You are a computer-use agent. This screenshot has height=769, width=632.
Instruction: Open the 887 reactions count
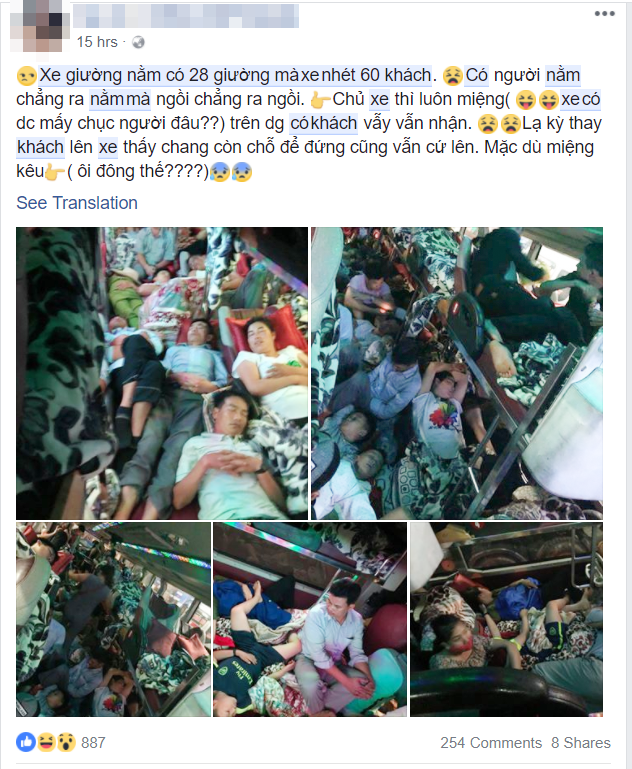[x=93, y=743]
